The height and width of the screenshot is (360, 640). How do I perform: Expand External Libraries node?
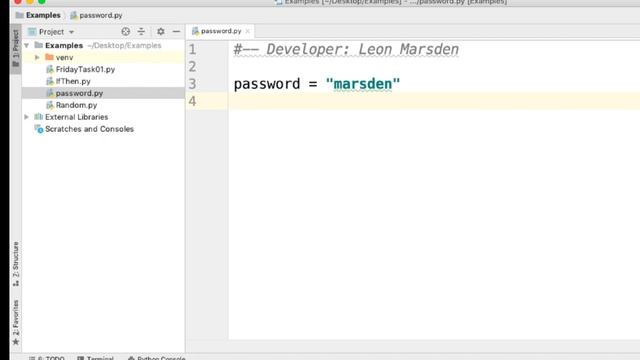pyautogui.click(x=27, y=117)
